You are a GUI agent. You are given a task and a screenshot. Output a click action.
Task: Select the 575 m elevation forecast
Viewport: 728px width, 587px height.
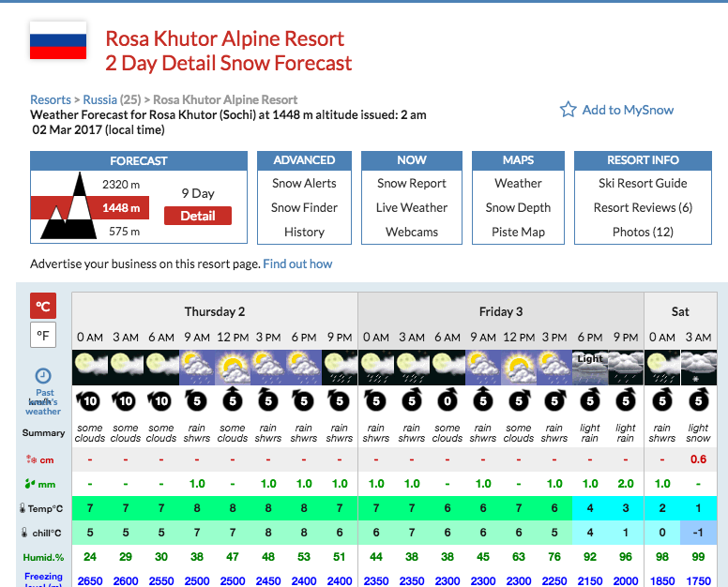click(124, 231)
